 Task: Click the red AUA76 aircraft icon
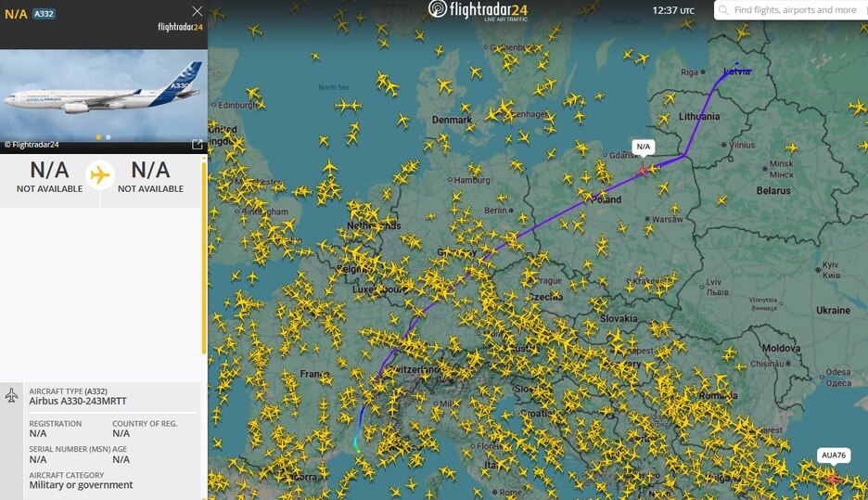pos(833,478)
